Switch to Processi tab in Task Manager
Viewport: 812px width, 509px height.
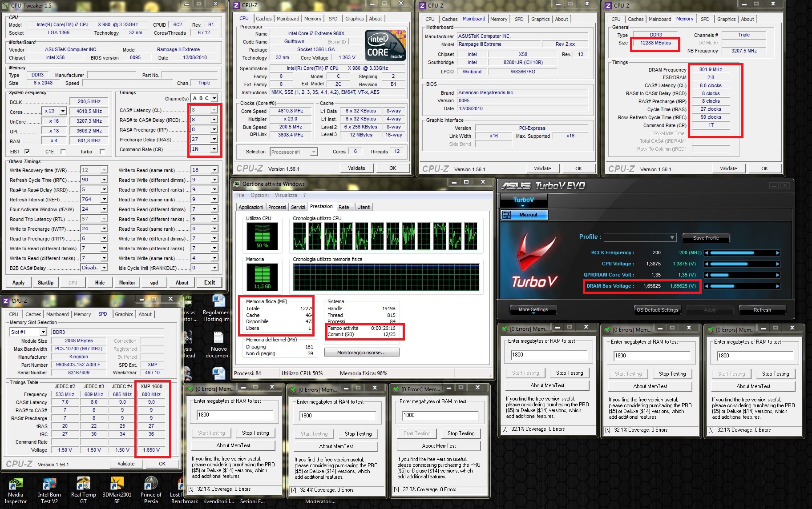click(277, 207)
